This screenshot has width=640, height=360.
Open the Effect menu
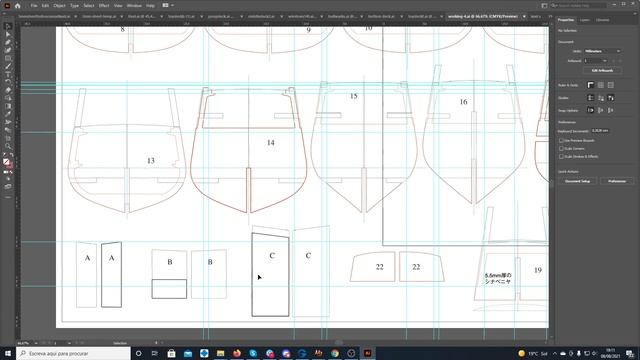(104, 6)
